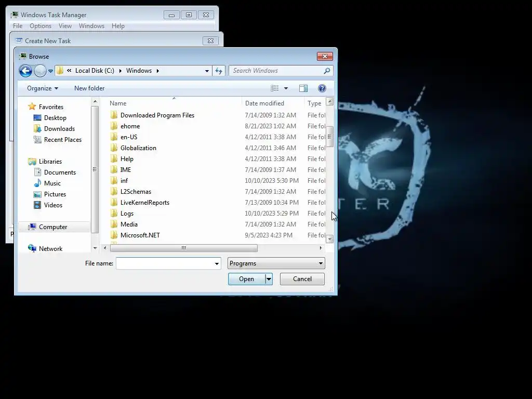532x399 pixels.
Task: Open Downloads in navigation pane
Action: (x=59, y=129)
